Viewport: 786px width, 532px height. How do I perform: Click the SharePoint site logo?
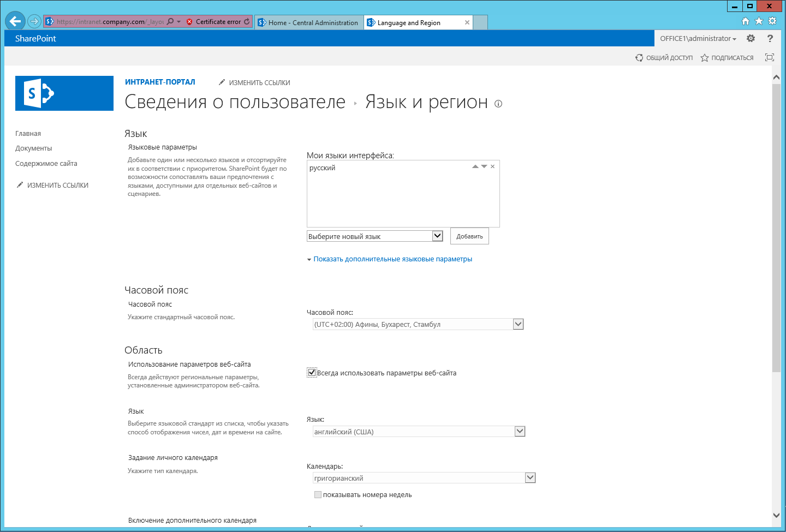pyautogui.click(x=64, y=93)
